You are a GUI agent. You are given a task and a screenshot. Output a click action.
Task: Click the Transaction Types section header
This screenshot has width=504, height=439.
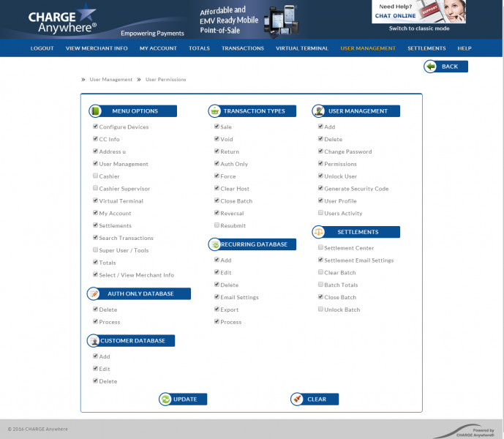pyautogui.click(x=252, y=111)
